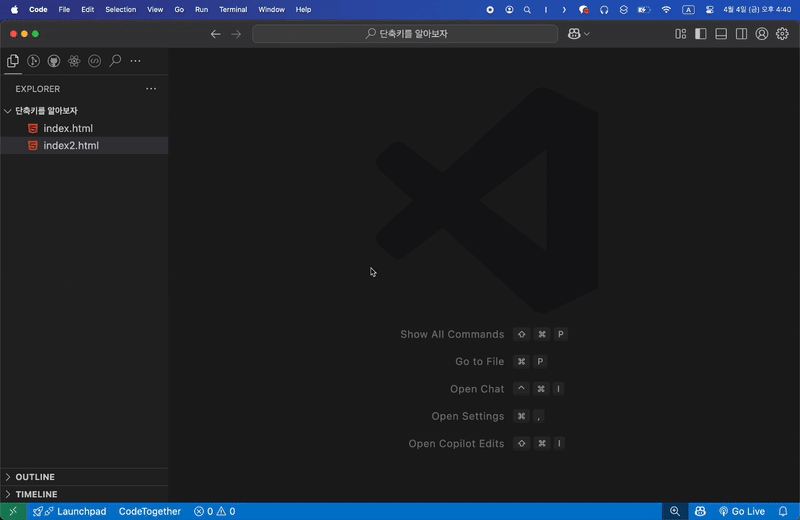The height and width of the screenshot is (520, 800).
Task: Open the React atom extension icon
Action: pyautogui.click(x=74, y=61)
